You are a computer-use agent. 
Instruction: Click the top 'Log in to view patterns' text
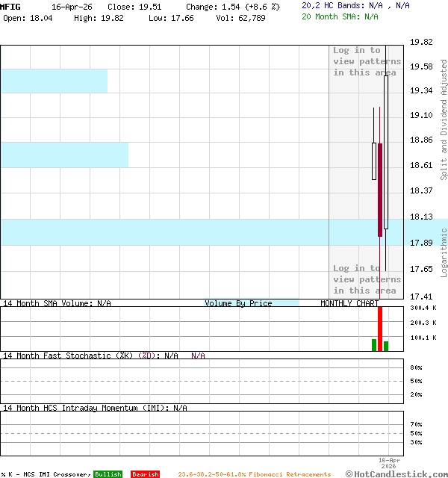tap(367, 61)
